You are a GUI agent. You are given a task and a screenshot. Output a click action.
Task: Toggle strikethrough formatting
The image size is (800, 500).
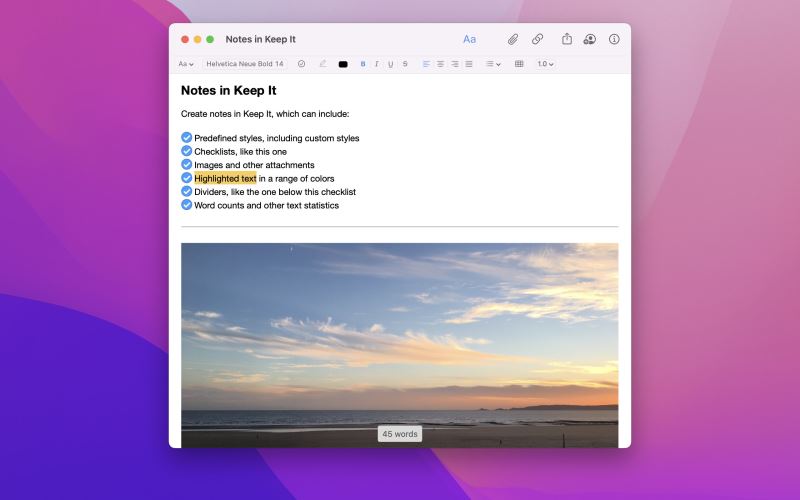click(405, 64)
